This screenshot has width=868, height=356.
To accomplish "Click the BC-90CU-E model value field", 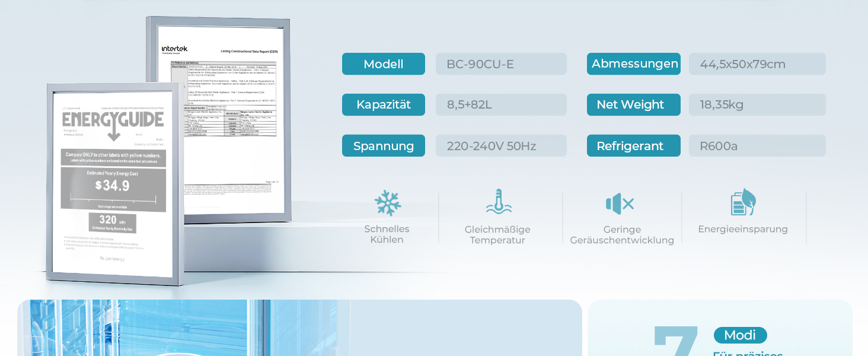I will [501, 64].
